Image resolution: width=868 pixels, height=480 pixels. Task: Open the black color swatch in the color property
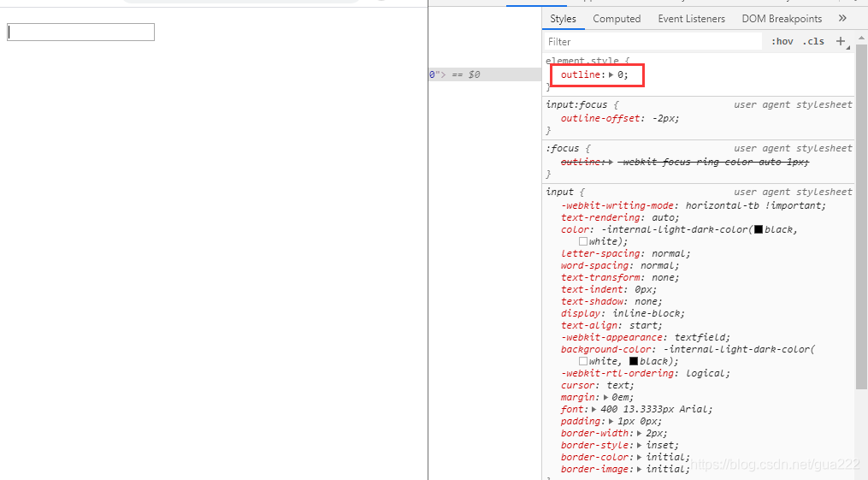[x=759, y=229]
